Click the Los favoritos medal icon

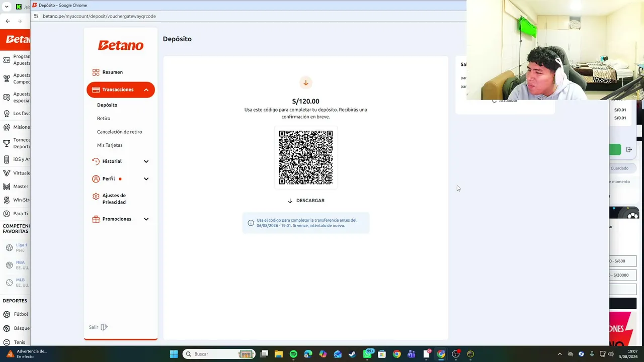tap(7, 114)
